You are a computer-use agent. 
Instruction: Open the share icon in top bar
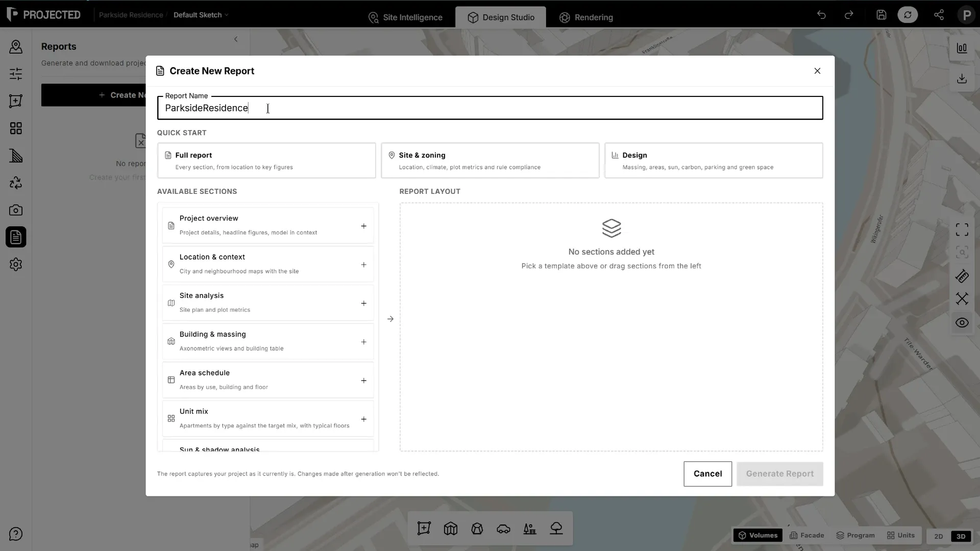(x=939, y=15)
